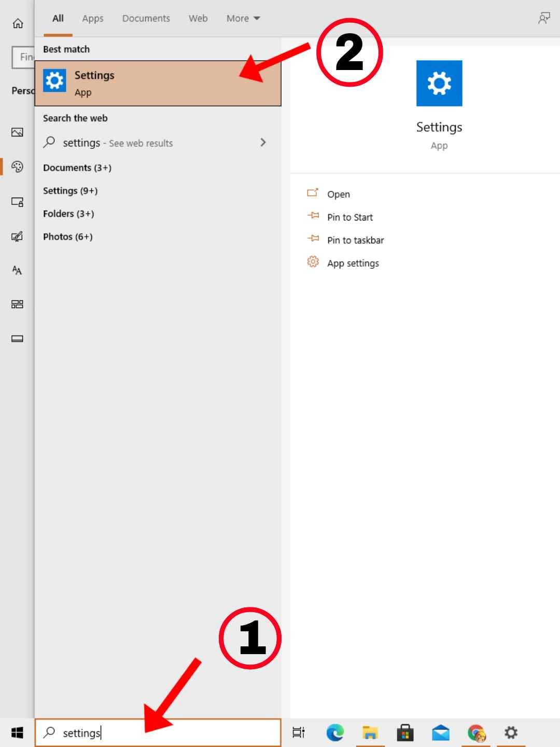Click Settings gear in taskbar
Image resolution: width=560 pixels, height=747 pixels.
511,732
